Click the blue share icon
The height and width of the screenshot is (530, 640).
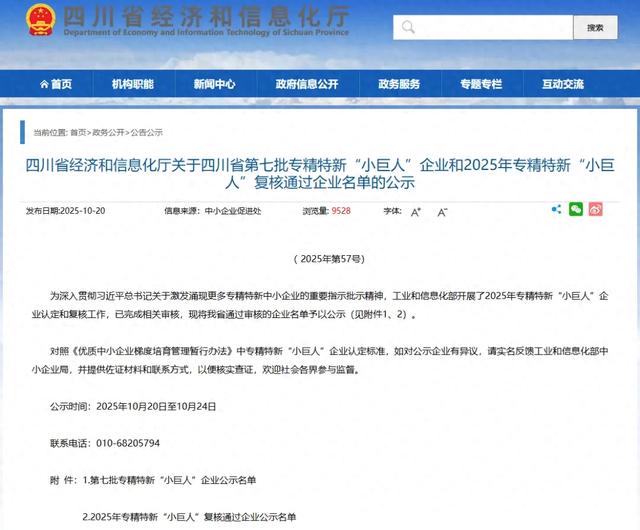pyautogui.click(x=556, y=209)
